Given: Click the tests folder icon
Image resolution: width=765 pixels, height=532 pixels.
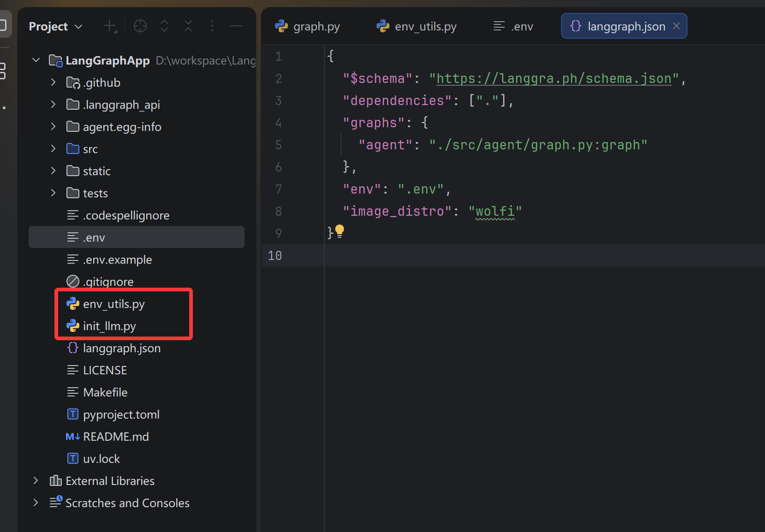Looking at the screenshot, I should coord(73,193).
